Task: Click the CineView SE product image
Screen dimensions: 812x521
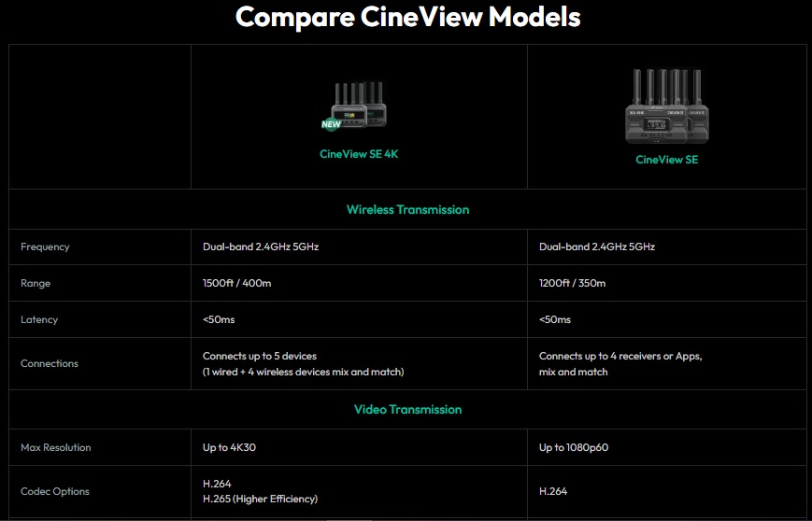Action: 666,106
